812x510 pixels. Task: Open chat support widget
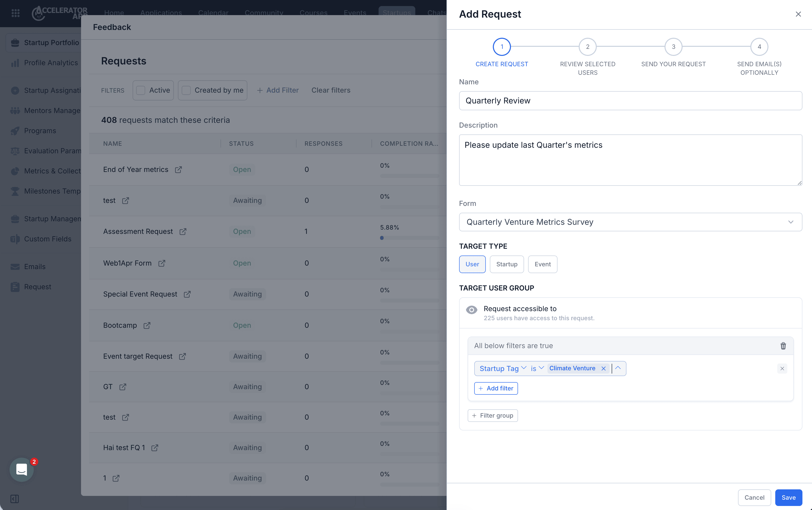coord(22,469)
